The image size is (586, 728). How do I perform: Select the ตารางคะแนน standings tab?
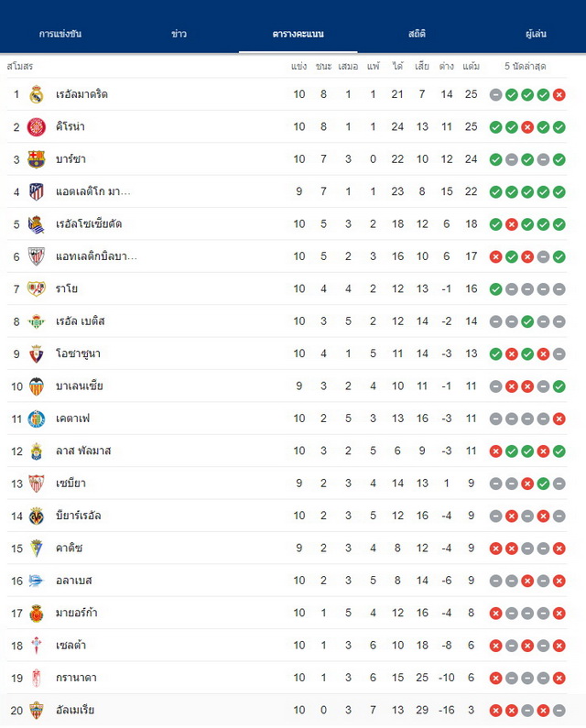tap(298, 34)
